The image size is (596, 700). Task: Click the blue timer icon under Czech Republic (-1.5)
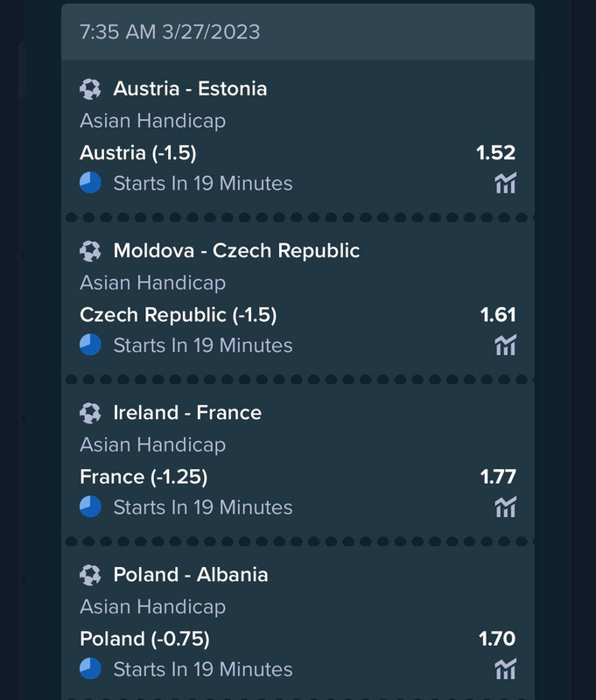(x=90, y=345)
